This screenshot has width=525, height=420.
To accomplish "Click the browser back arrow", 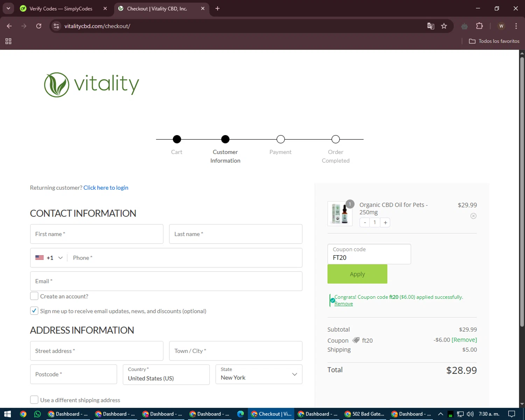I will (x=9, y=26).
